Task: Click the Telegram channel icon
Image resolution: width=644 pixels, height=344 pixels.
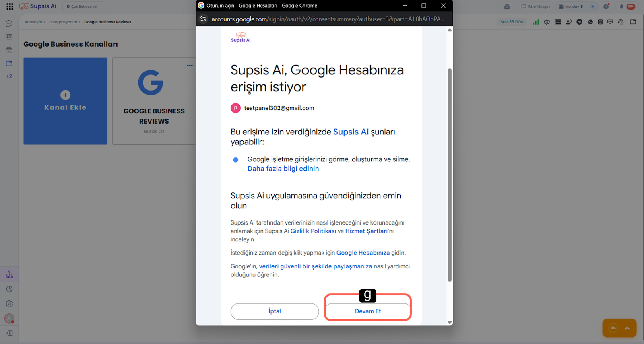Action: click(x=579, y=22)
